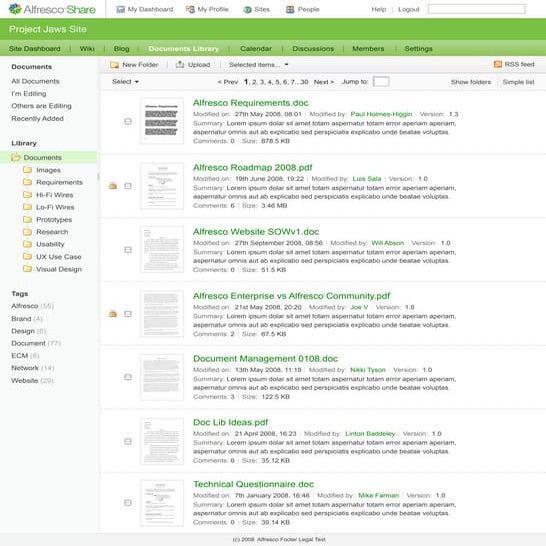
Task: Open the Alfresco Website SOWv1.doc thumbnail
Action: [162, 249]
